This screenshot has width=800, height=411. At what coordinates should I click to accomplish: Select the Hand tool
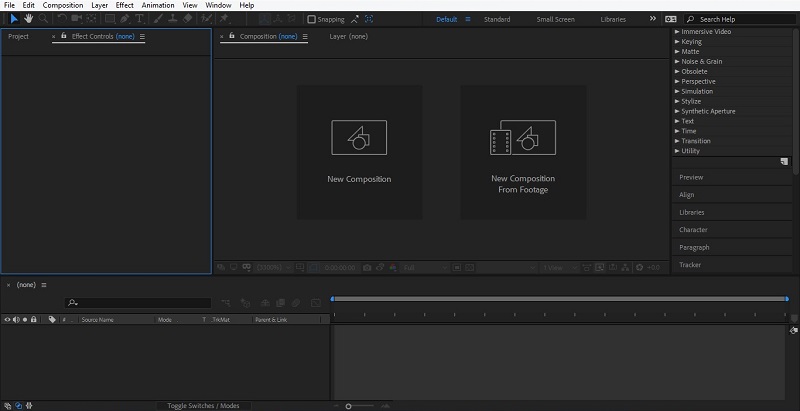click(29, 19)
